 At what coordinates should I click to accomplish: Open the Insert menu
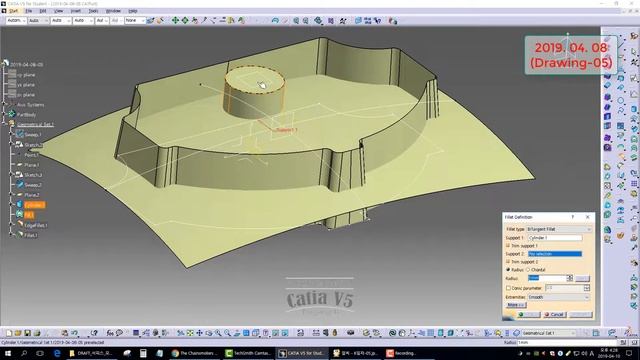click(x=76, y=11)
